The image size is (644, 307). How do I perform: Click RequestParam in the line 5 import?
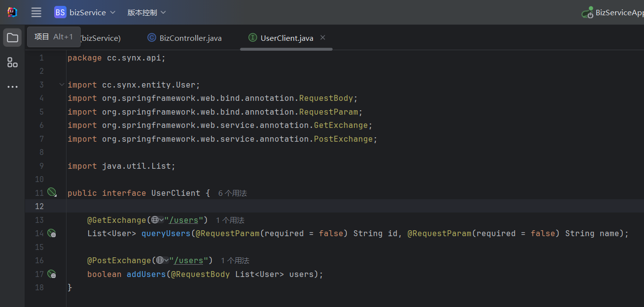click(329, 112)
